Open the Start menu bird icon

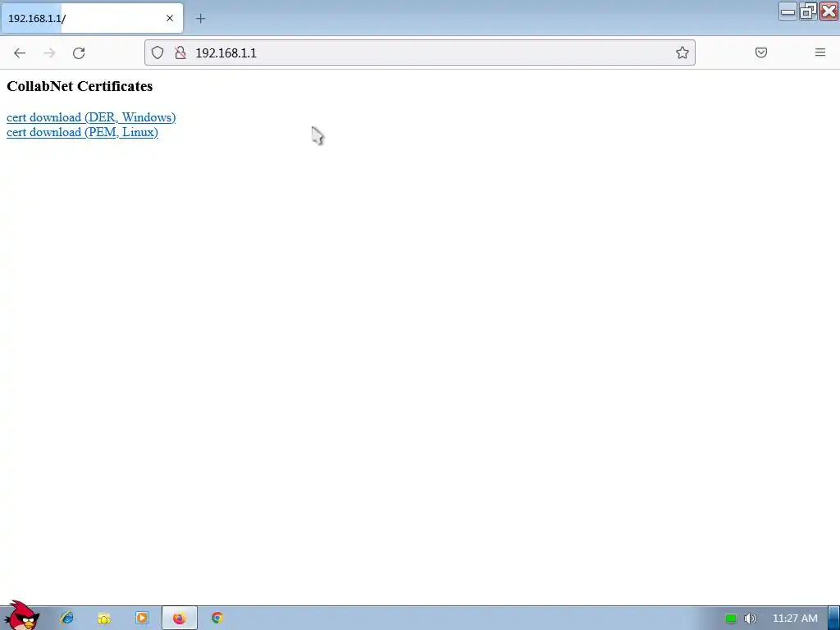point(21,615)
